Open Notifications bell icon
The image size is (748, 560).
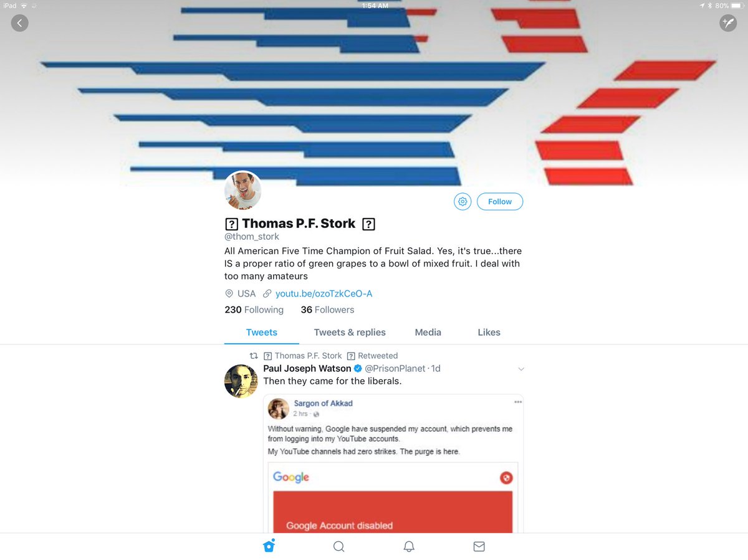[x=409, y=546]
